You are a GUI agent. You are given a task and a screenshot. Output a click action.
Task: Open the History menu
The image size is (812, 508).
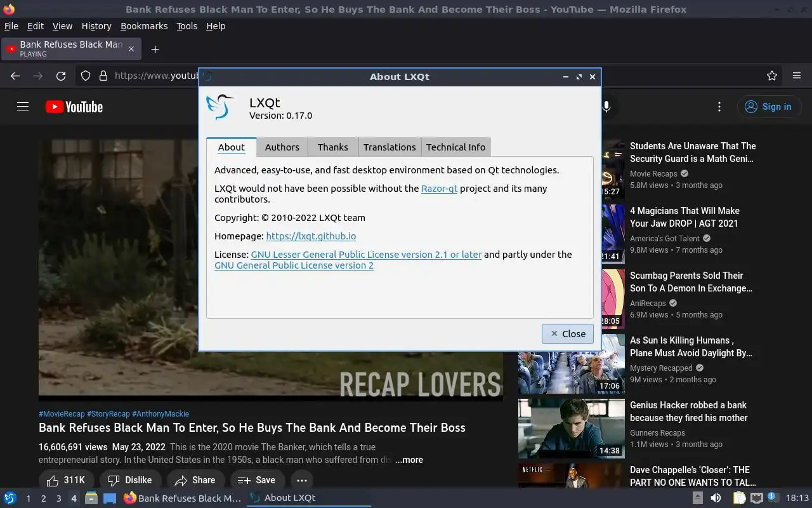pyautogui.click(x=96, y=26)
